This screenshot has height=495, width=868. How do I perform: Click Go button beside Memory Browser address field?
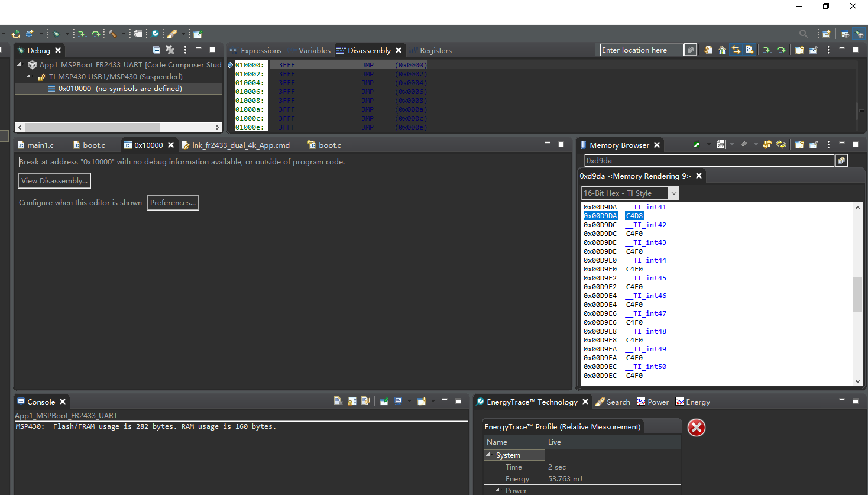[x=841, y=160]
